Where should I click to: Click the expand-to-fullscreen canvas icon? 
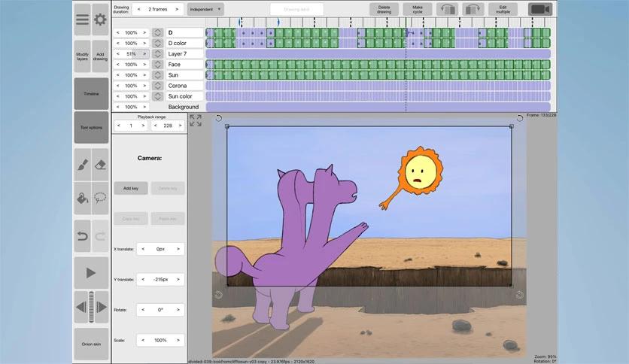[196, 120]
